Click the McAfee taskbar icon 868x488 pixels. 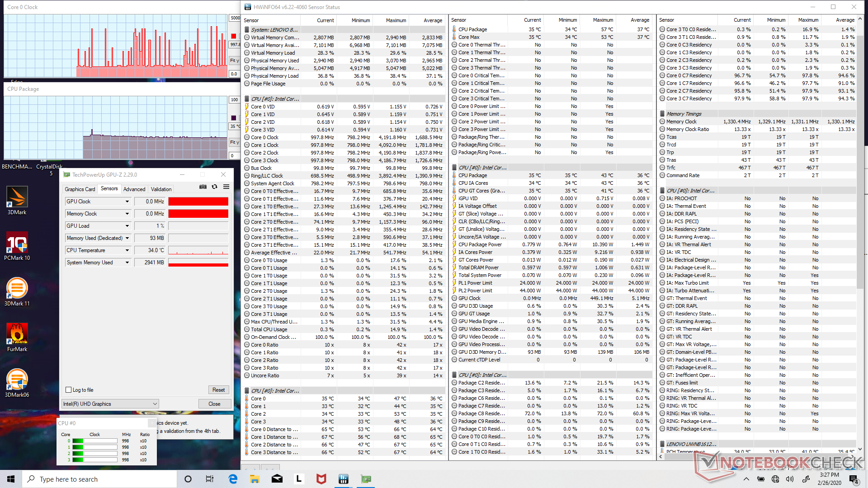(321, 479)
